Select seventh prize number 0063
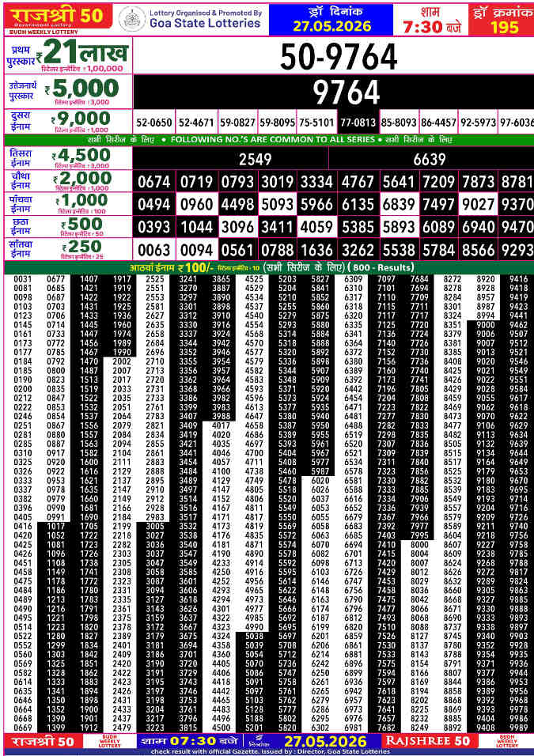The width and height of the screenshot is (534, 756). click(154, 250)
